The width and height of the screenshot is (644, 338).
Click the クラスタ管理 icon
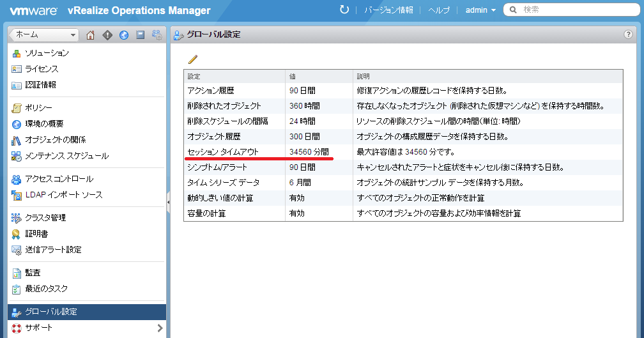[x=17, y=218]
